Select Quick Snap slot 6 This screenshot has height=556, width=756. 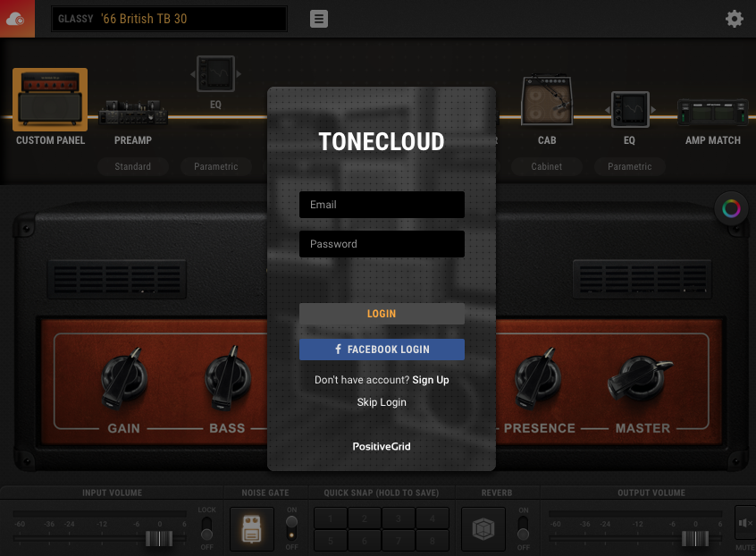click(365, 541)
